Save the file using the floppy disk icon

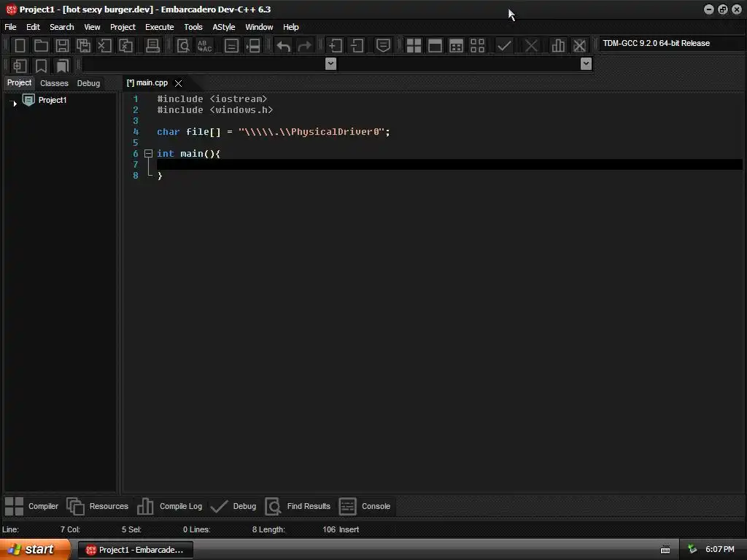62,46
